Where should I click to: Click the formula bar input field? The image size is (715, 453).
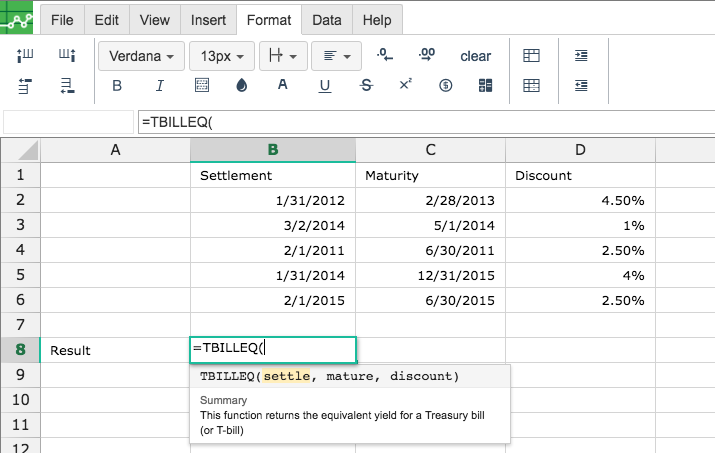426,122
